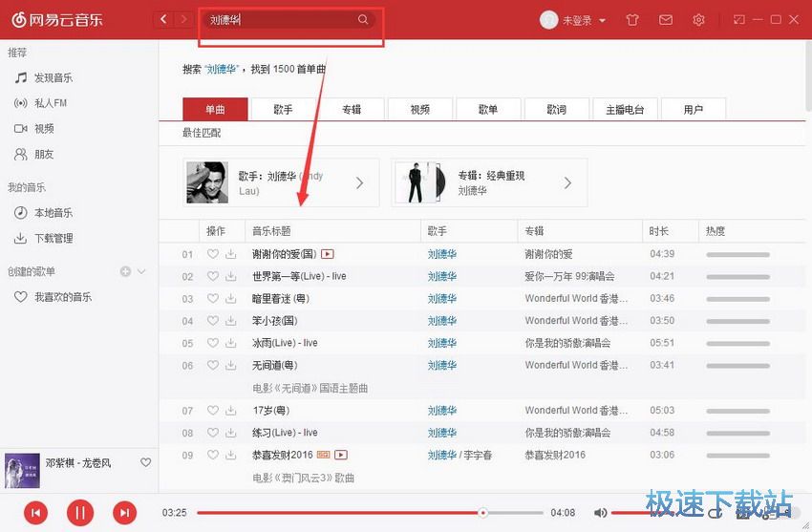The width and height of the screenshot is (812, 532).
Task: Download the song 恭喜发财2016
Action: [x=231, y=455]
